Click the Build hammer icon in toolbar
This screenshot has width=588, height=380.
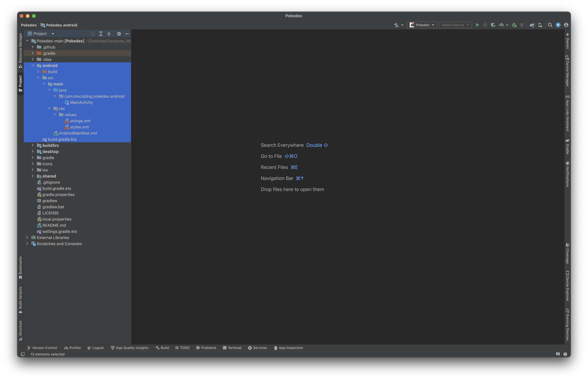coord(396,25)
